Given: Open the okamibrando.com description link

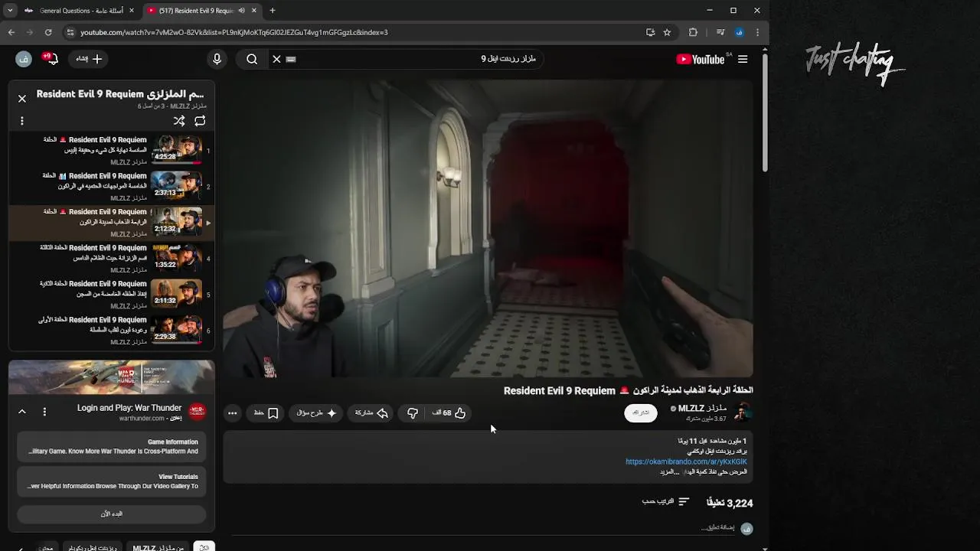Looking at the screenshot, I should (686, 461).
